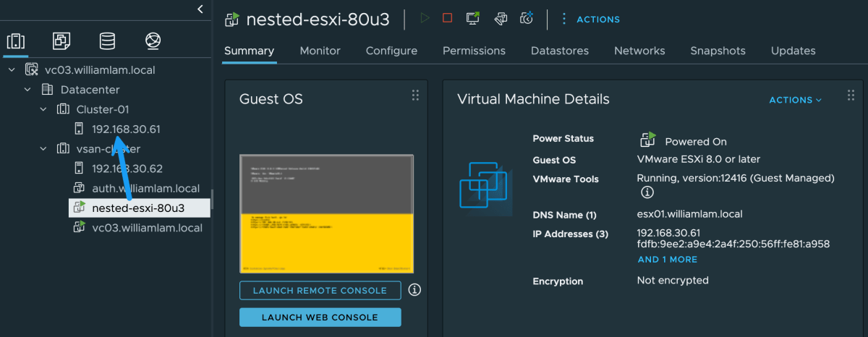868x337 pixels.
Task: Open the Virtual Machine Details Actions dropdown
Action: tap(795, 100)
